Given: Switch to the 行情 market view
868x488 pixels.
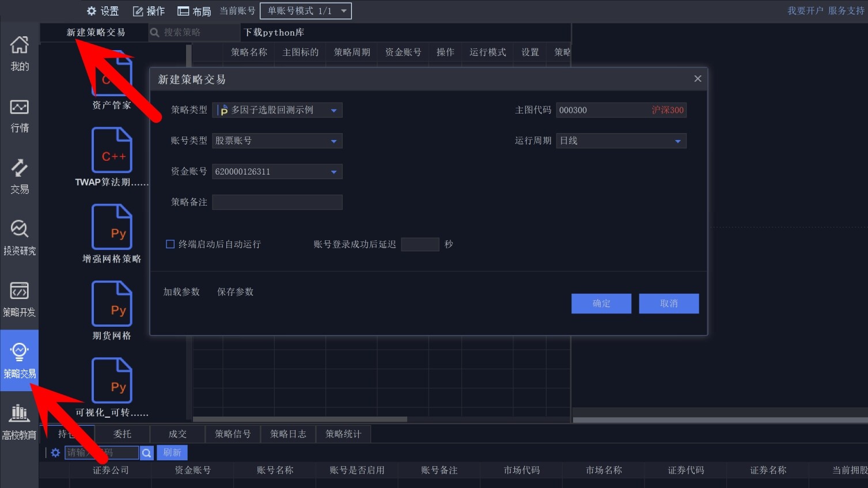Looking at the screenshot, I should [20, 115].
